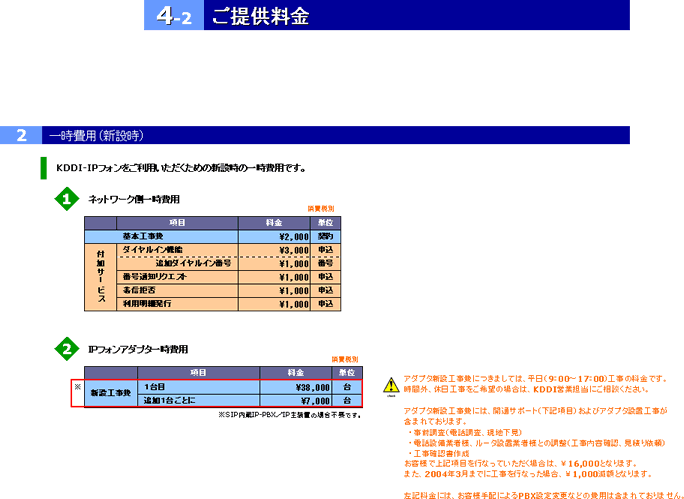Viewport: 684px width, 499px height.
Task: Click 消費税別 note above the adapter table
Action: [345, 359]
